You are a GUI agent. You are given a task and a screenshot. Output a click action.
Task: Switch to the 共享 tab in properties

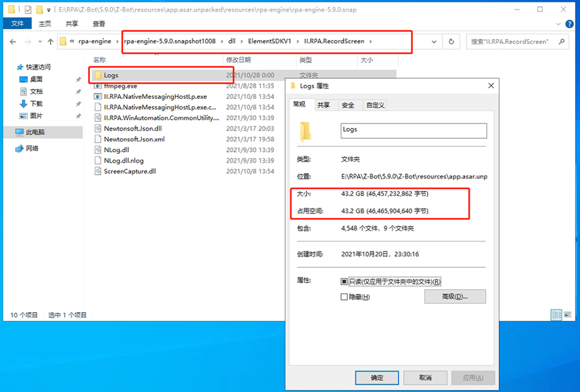pos(323,105)
